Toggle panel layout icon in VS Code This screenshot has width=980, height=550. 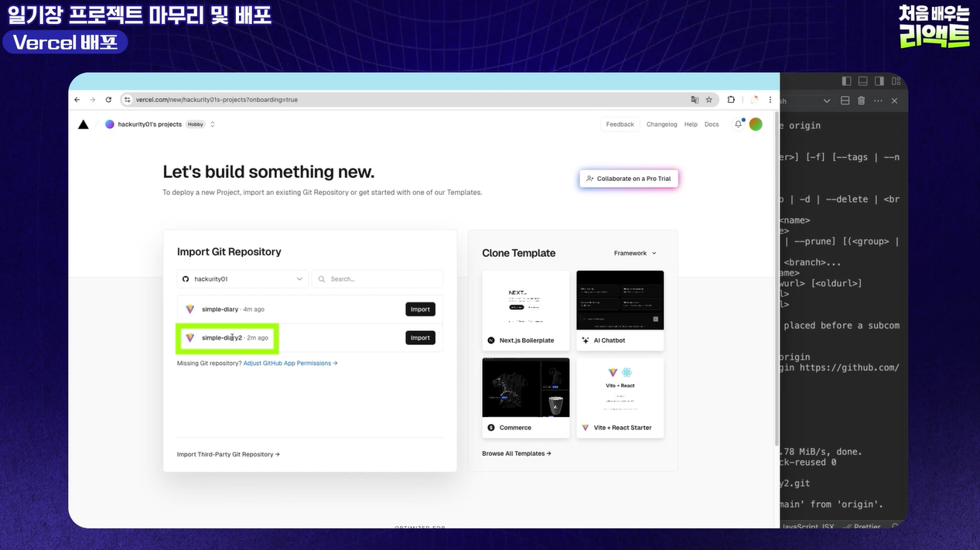click(862, 81)
